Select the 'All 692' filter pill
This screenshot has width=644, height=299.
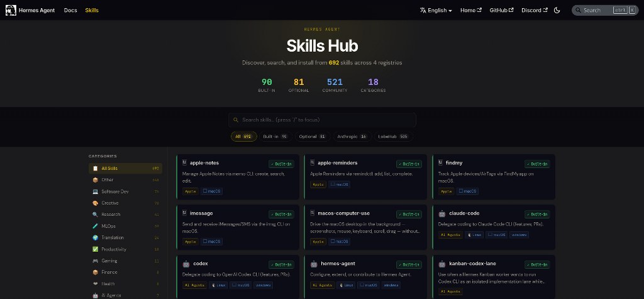tap(244, 137)
